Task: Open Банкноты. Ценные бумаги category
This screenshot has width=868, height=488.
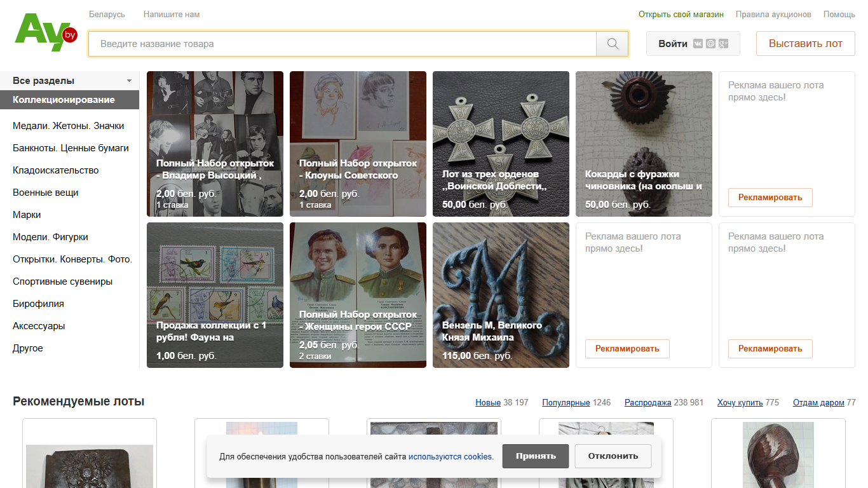Action: [71, 148]
